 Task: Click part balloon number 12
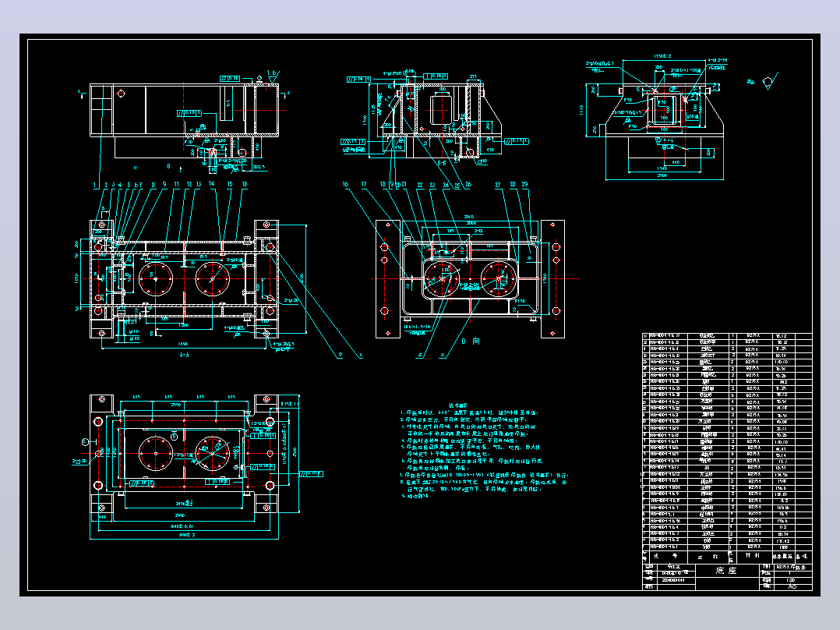(x=189, y=185)
